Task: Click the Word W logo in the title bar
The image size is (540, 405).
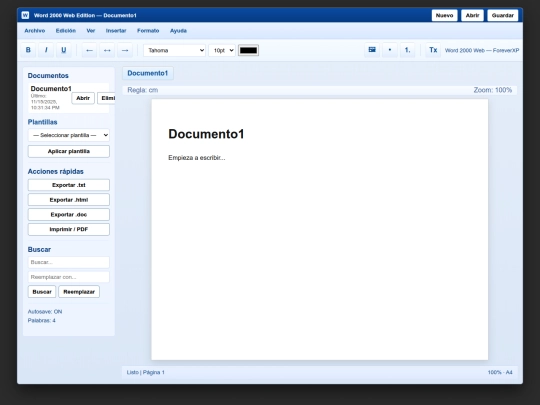Action: pyautogui.click(x=25, y=15)
